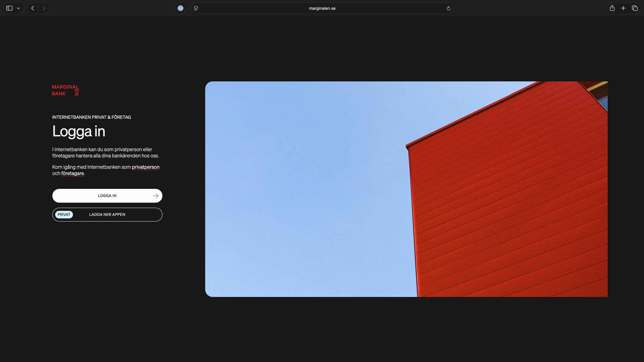Go back using the back arrow
This screenshot has width=644, height=362.
pyautogui.click(x=33, y=8)
